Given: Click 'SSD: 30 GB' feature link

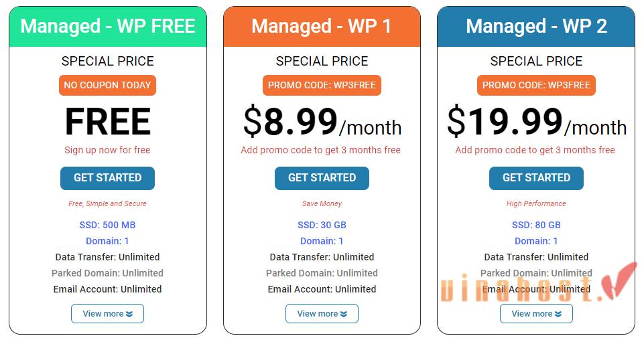Looking at the screenshot, I should [322, 225].
